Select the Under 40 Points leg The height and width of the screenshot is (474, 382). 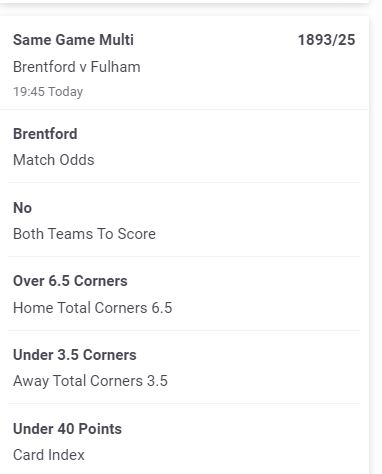click(x=67, y=429)
